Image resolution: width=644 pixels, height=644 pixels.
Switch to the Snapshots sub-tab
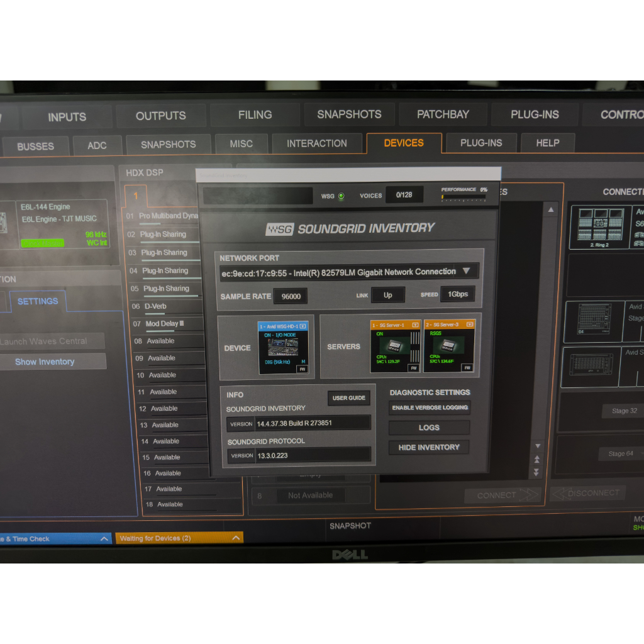[169, 145]
